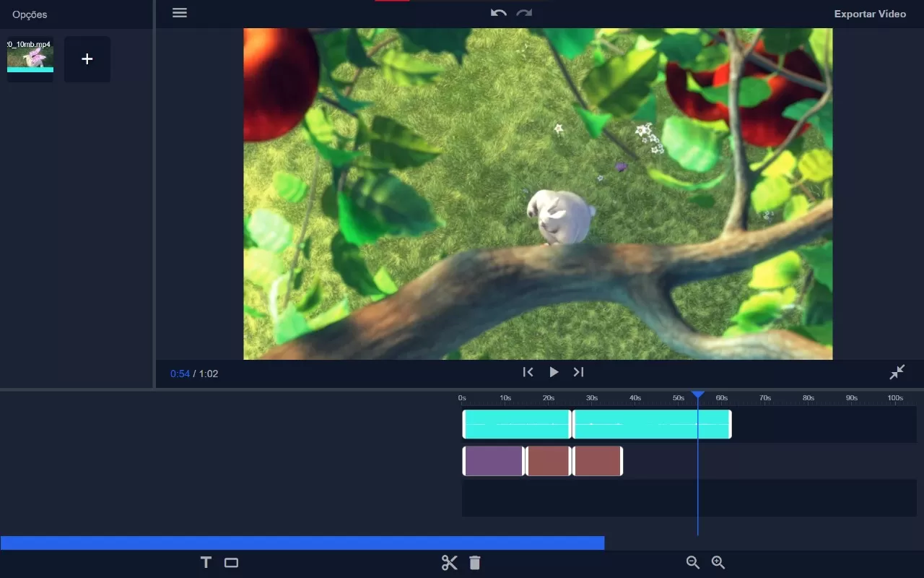The width and height of the screenshot is (924, 578).
Task: Zoom in the timeline
Action: click(718, 562)
